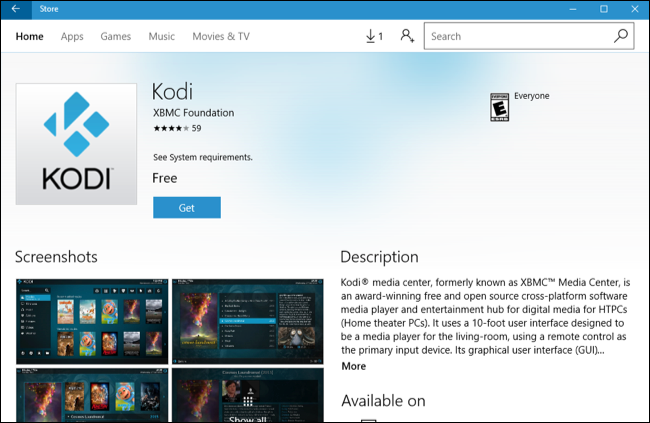
Task: Open the XBMC Foundation publisher link
Action: pyautogui.click(x=194, y=113)
